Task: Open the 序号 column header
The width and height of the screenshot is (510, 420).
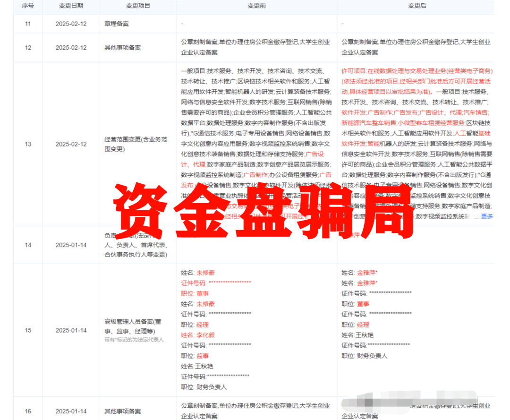Action: pos(27,7)
